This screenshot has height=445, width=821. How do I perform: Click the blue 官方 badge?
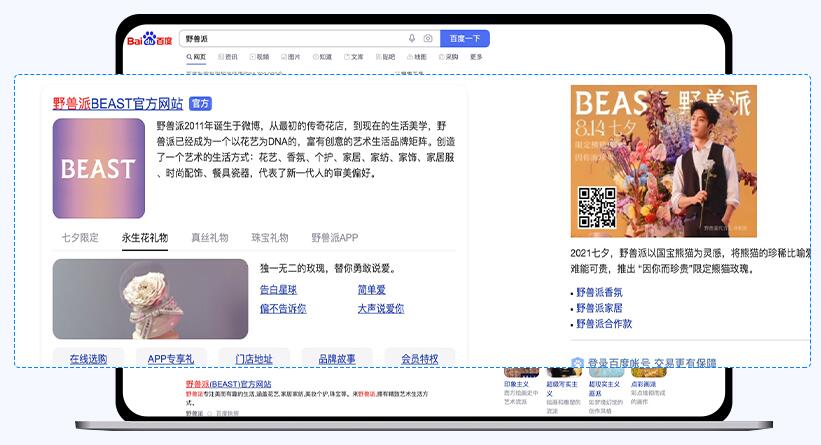tap(200, 104)
